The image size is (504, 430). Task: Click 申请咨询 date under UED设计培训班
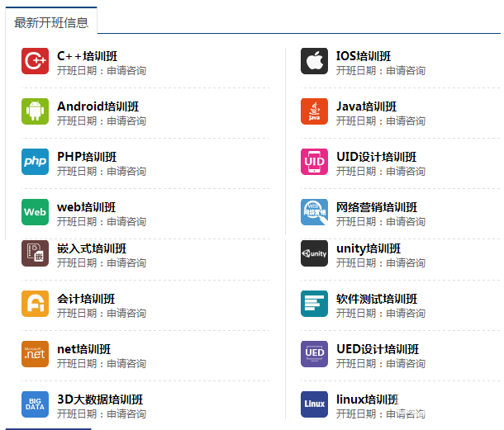coord(406,363)
